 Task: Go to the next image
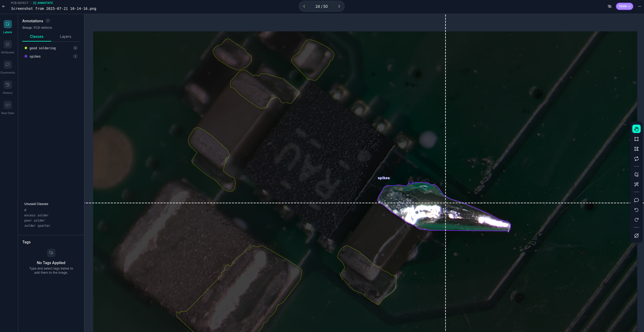(x=339, y=6)
